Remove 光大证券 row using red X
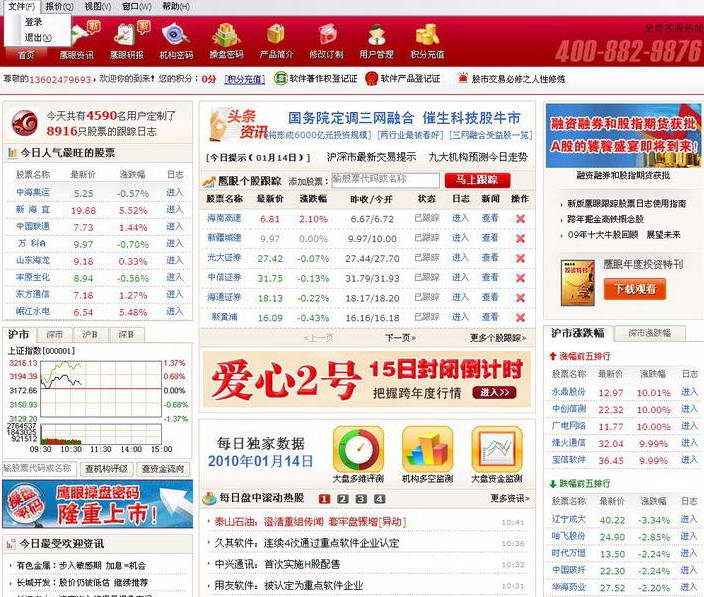Screen dimensions: 704x597 [x=520, y=258]
